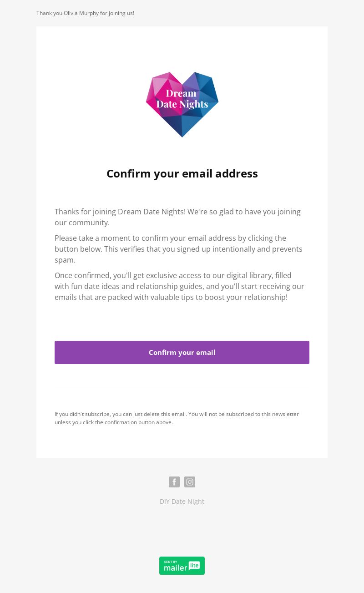Click the 'Thank you Olivia Murphy' preheader text
The width and height of the screenshot is (364, 593).
coord(85,13)
